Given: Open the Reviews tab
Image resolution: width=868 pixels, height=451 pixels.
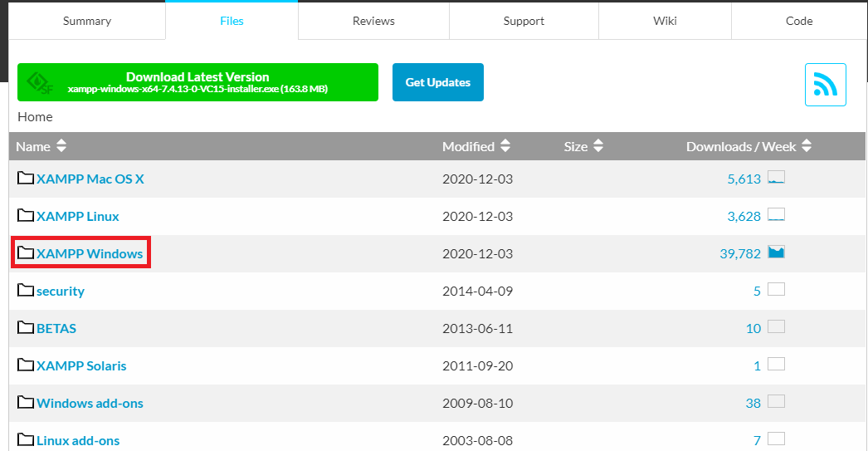Looking at the screenshot, I should click(x=373, y=21).
